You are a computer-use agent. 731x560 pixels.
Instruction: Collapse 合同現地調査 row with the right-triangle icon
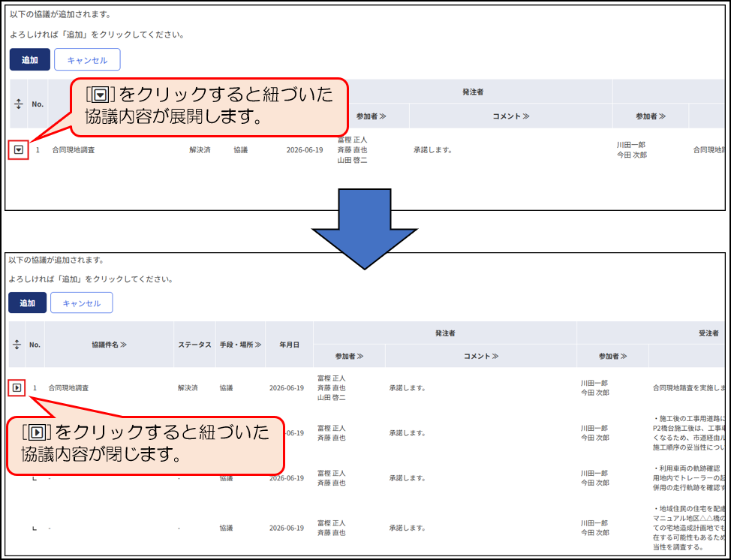coord(17,387)
